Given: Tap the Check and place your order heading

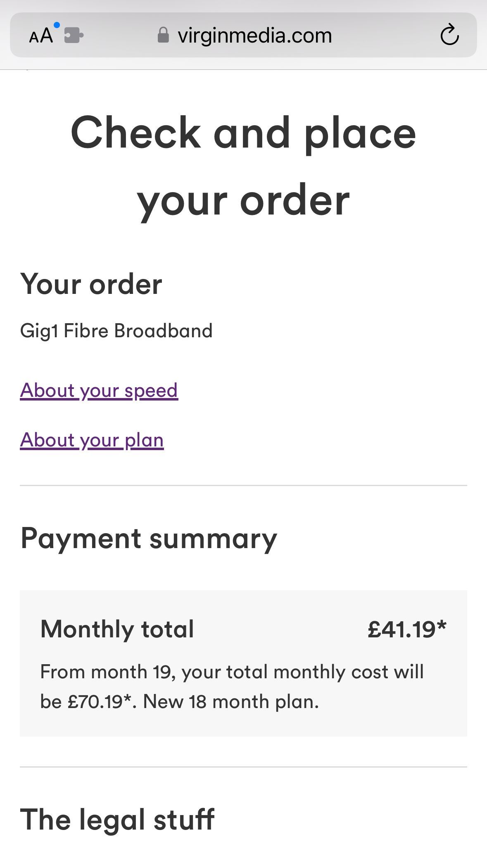Looking at the screenshot, I should click(243, 166).
